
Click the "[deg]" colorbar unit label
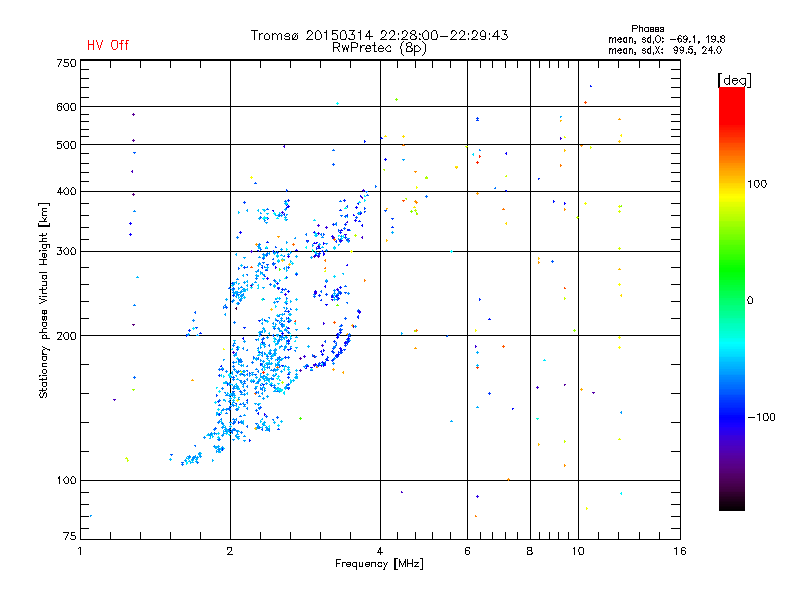point(734,80)
